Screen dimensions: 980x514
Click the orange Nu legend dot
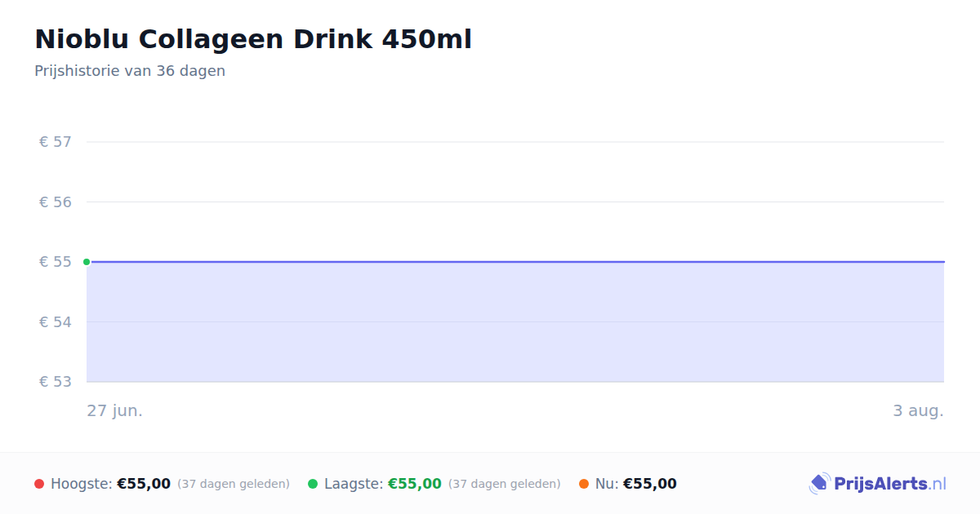tap(584, 484)
